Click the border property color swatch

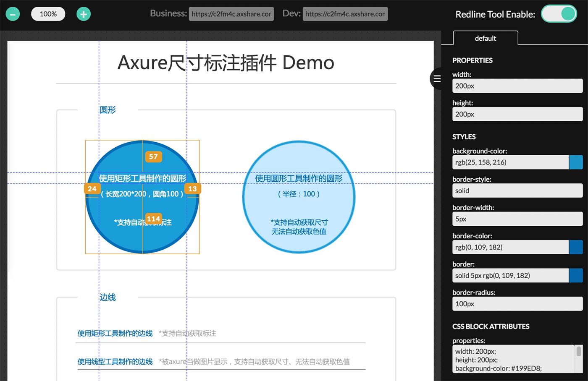(576, 275)
